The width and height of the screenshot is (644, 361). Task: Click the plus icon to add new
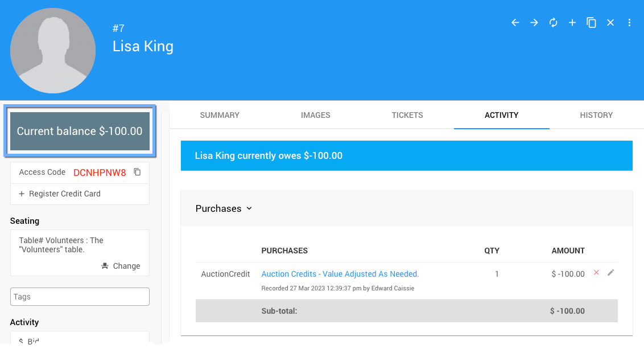click(572, 23)
